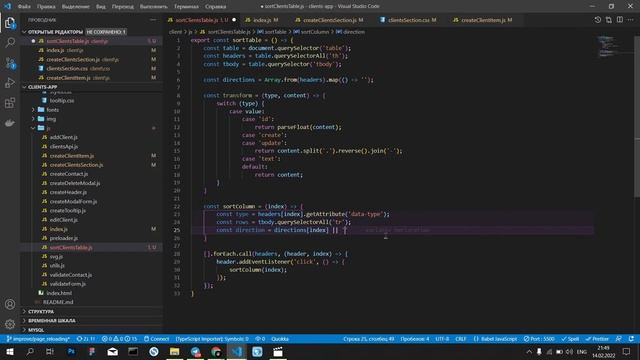The image size is (640, 360).
Task: Open Chrome from the taskbar
Action: [x=216, y=352]
